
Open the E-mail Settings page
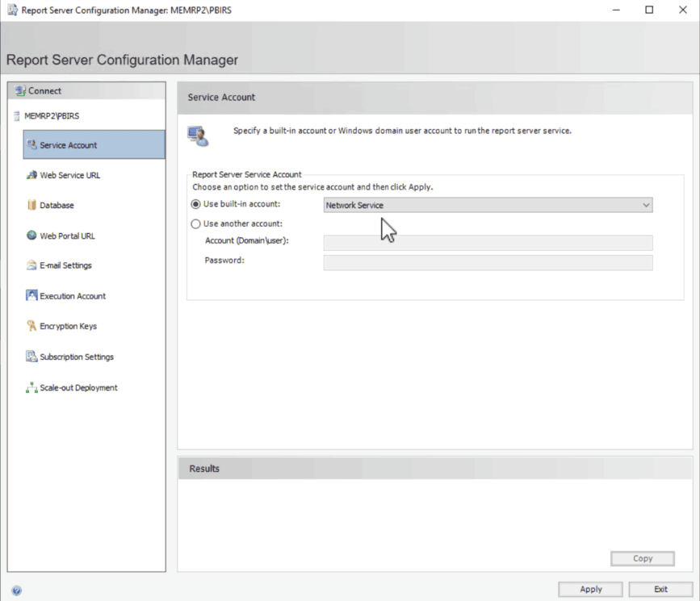(x=65, y=265)
